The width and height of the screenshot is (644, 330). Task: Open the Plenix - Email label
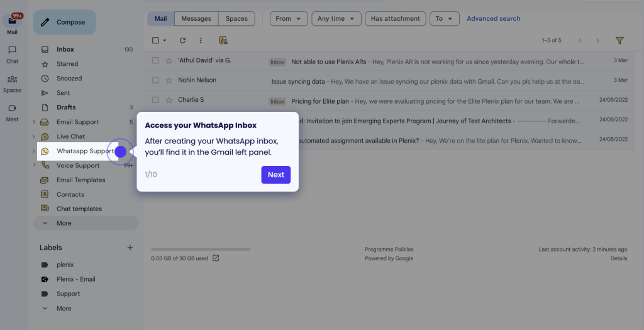pos(75,279)
